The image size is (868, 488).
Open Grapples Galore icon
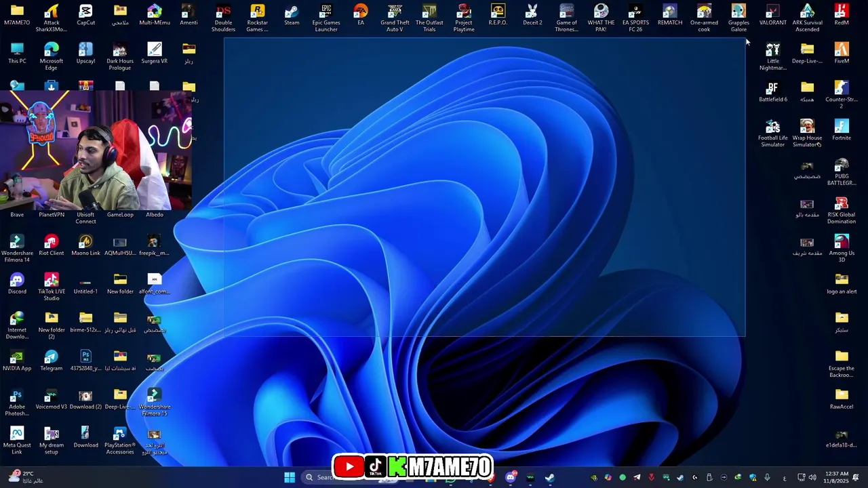[738, 18]
